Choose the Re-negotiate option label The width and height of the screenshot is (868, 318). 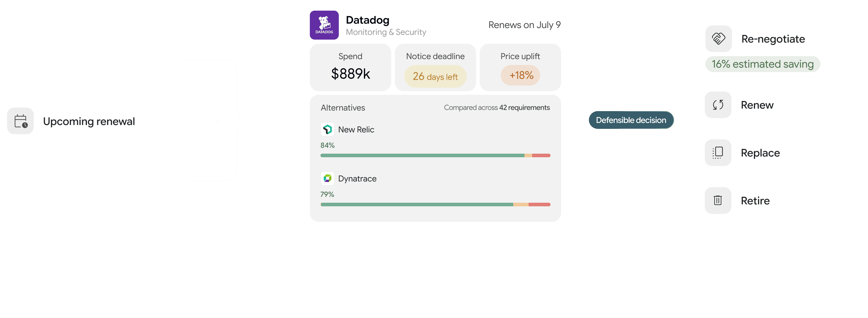[773, 39]
